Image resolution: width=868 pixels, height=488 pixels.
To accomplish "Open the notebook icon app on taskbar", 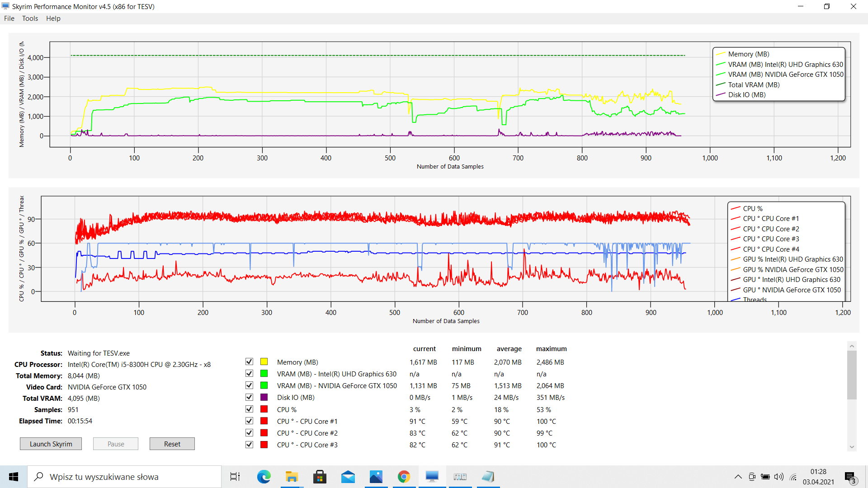I will (x=488, y=477).
